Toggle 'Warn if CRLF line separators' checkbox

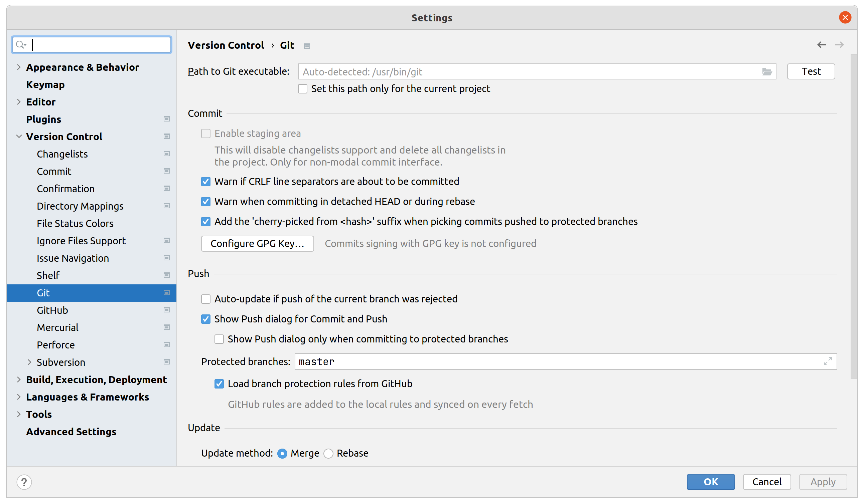pyautogui.click(x=206, y=182)
